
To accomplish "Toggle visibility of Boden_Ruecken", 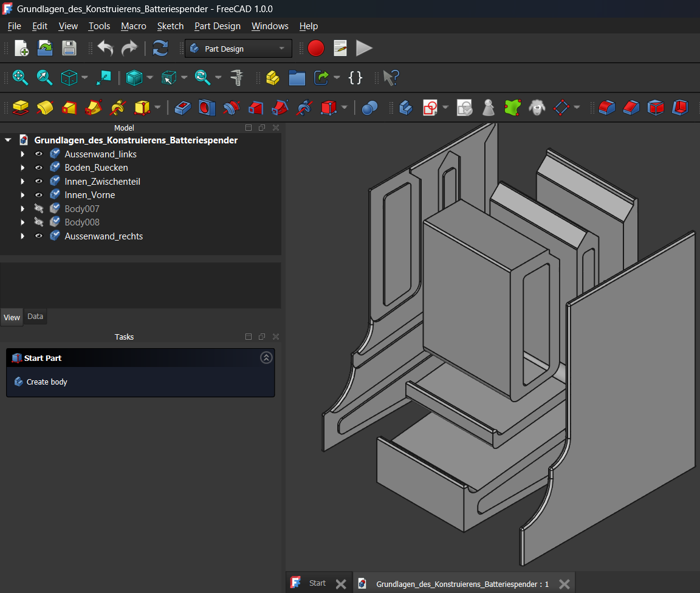I will pyautogui.click(x=38, y=167).
